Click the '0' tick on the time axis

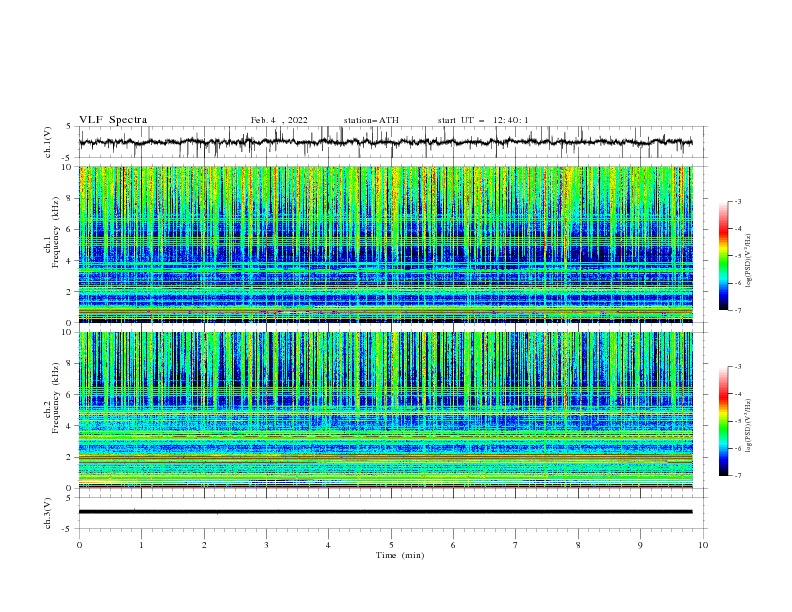(x=79, y=545)
